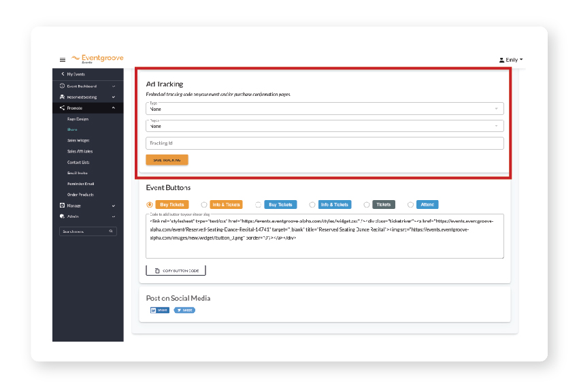The height and width of the screenshot is (392, 579).
Task: Expand the Reserved Seating chevron
Action: pos(114,97)
